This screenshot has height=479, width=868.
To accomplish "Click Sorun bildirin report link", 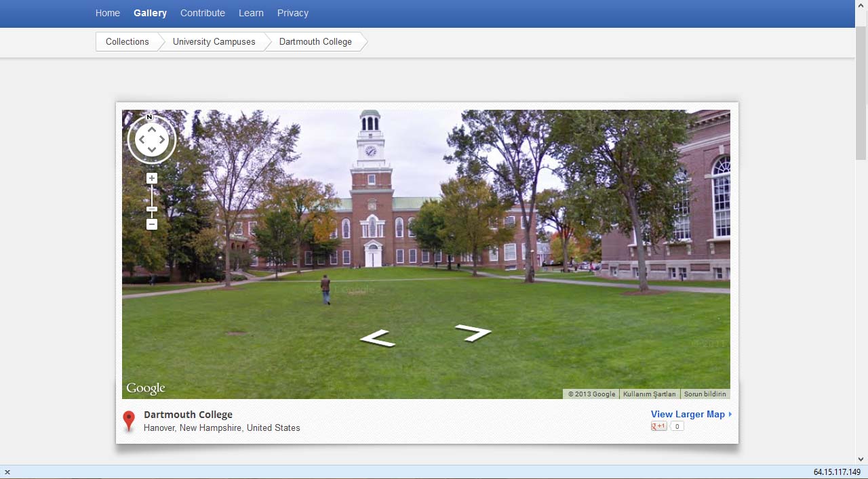I will (x=705, y=394).
